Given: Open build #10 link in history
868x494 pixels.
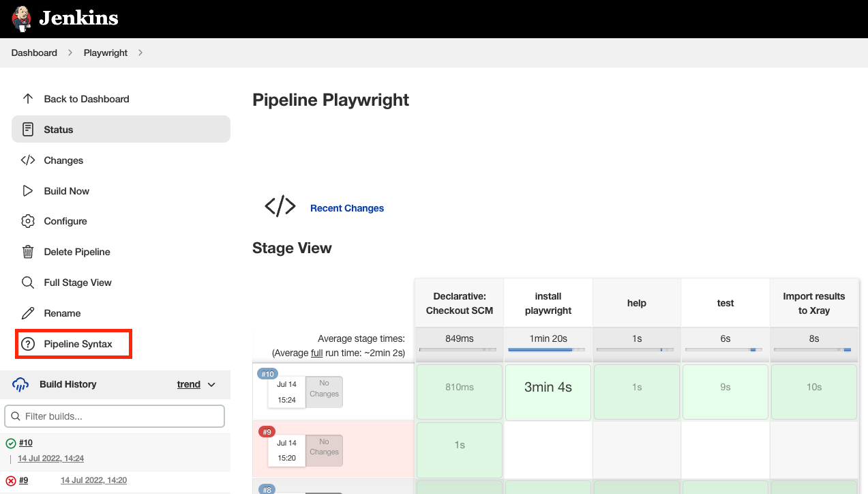Looking at the screenshot, I should [26, 443].
